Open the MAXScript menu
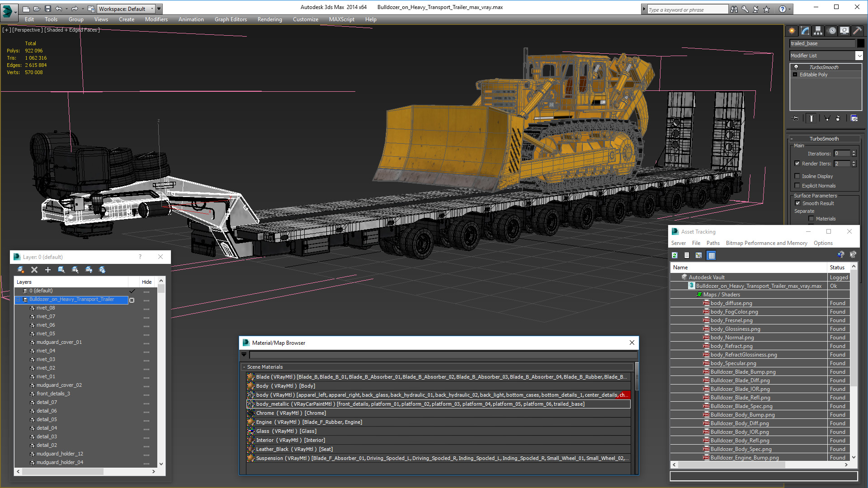 [341, 19]
